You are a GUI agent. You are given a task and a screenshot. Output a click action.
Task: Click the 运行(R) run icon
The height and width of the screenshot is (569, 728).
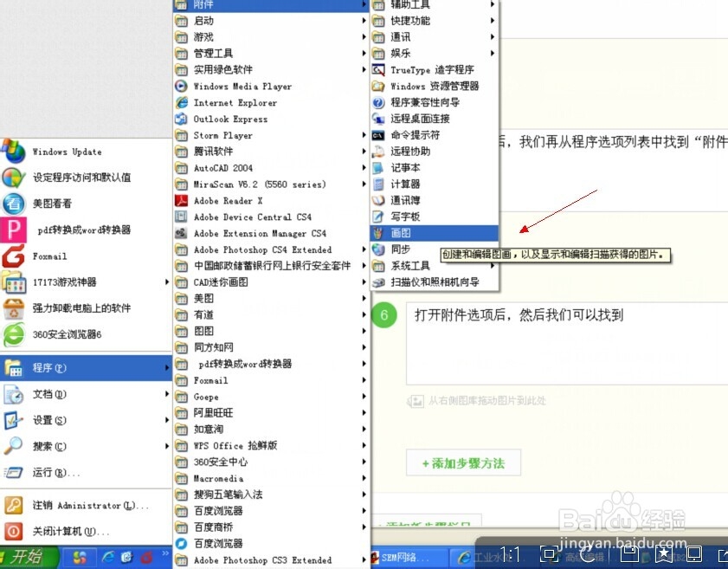14,473
